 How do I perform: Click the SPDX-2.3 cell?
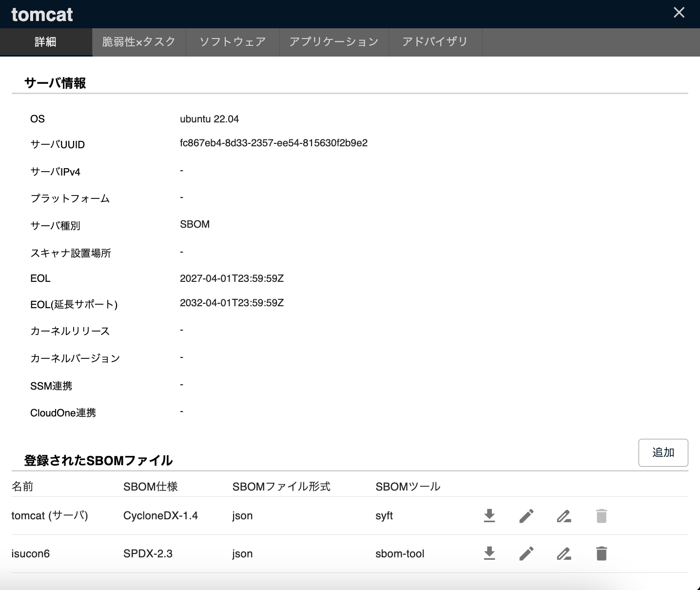coord(148,553)
